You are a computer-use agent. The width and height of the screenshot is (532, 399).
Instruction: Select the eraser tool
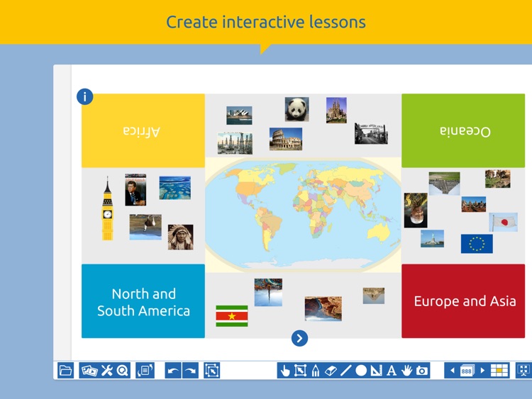coord(331,371)
